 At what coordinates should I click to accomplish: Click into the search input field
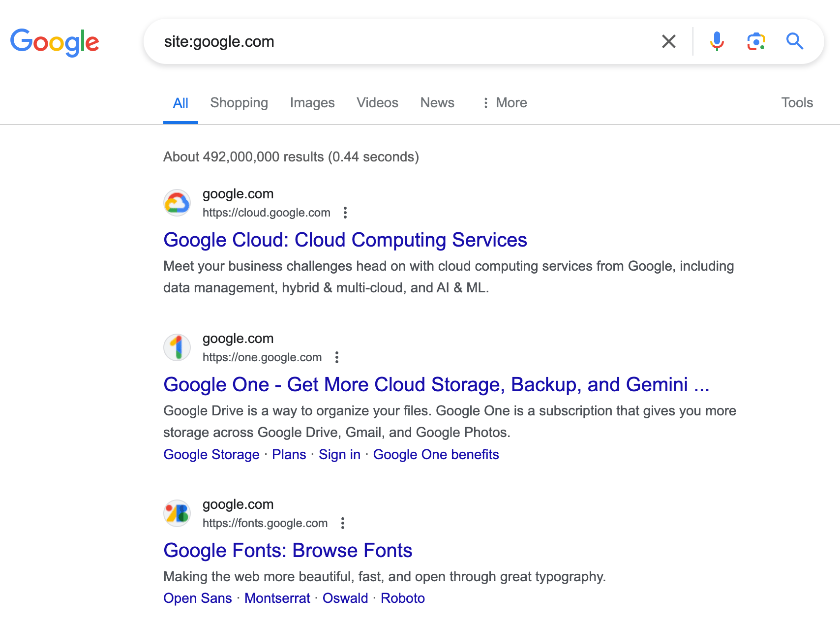pos(393,42)
